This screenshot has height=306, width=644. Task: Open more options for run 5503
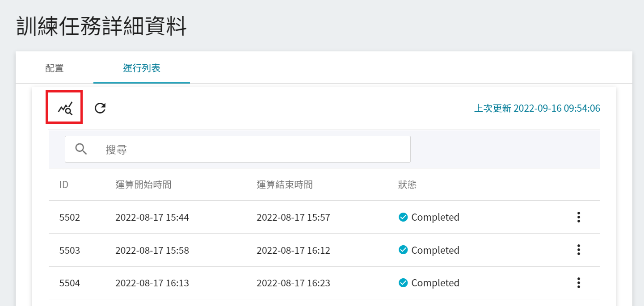click(578, 250)
